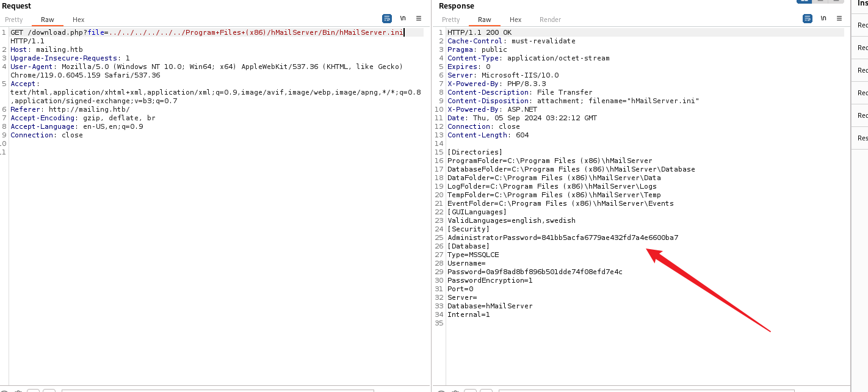
Task: Click the 'Database=hMailServer' line
Action: click(x=490, y=306)
